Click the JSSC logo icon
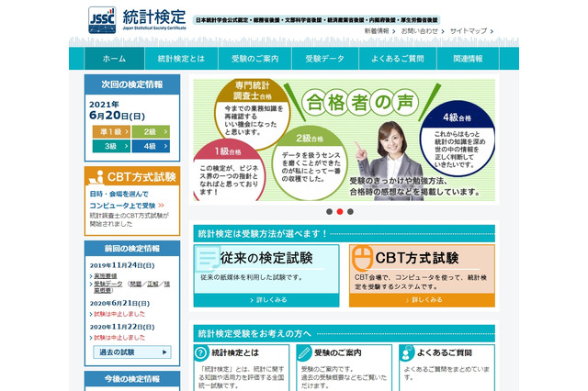This screenshot has height=391, width=588. click(102, 20)
